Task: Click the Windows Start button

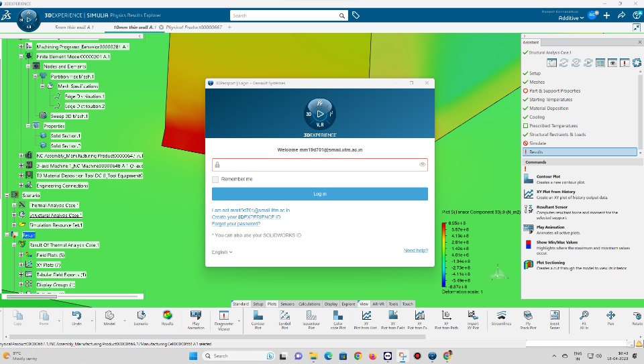Action: [193, 356]
